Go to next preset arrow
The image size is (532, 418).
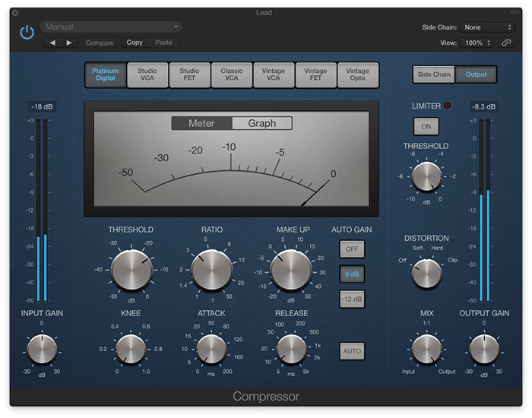click(69, 43)
